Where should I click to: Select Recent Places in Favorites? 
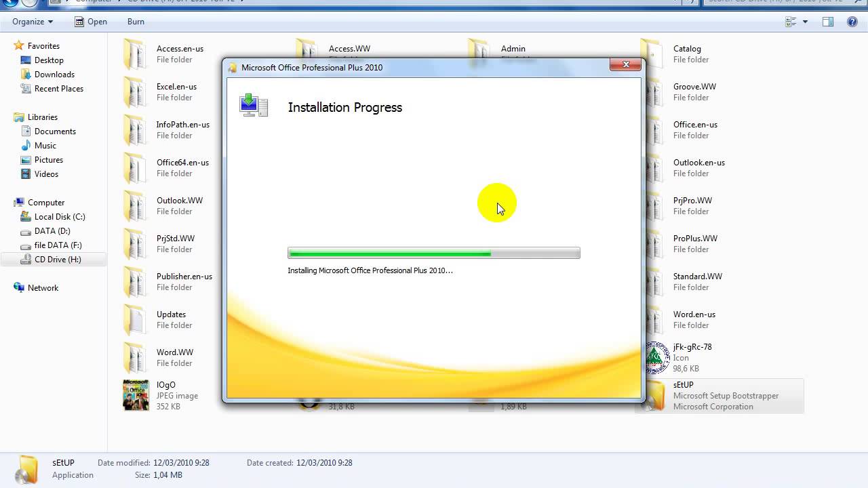pos(59,89)
